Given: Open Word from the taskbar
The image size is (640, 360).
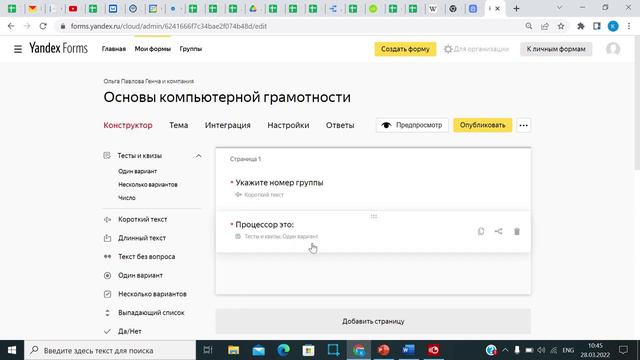Looking at the screenshot, I should point(408,350).
